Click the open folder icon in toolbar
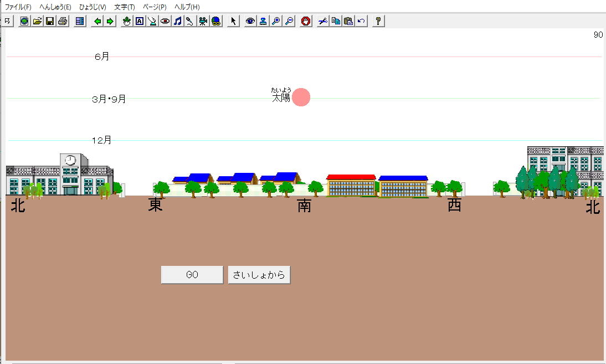The image size is (606, 364). pyautogui.click(x=37, y=21)
